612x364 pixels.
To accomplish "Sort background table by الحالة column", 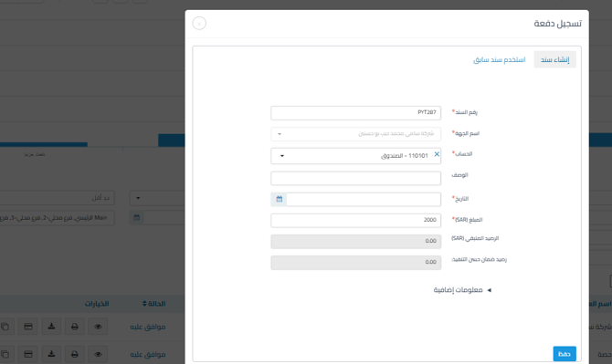I will pos(153,304).
